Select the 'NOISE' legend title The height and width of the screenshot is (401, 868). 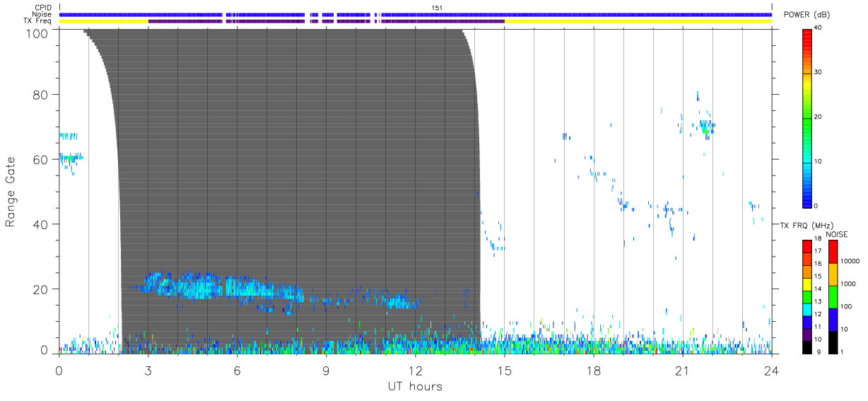pyautogui.click(x=837, y=234)
